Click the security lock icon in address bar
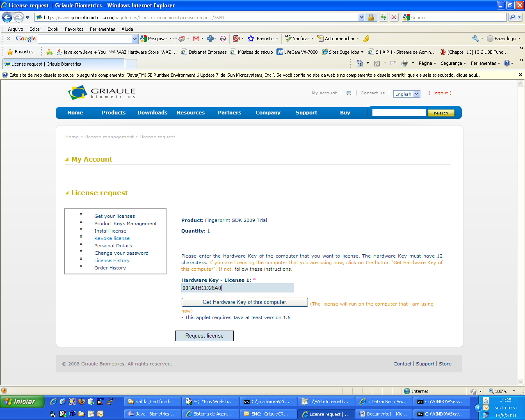The width and height of the screenshot is (525, 420). click(x=371, y=17)
